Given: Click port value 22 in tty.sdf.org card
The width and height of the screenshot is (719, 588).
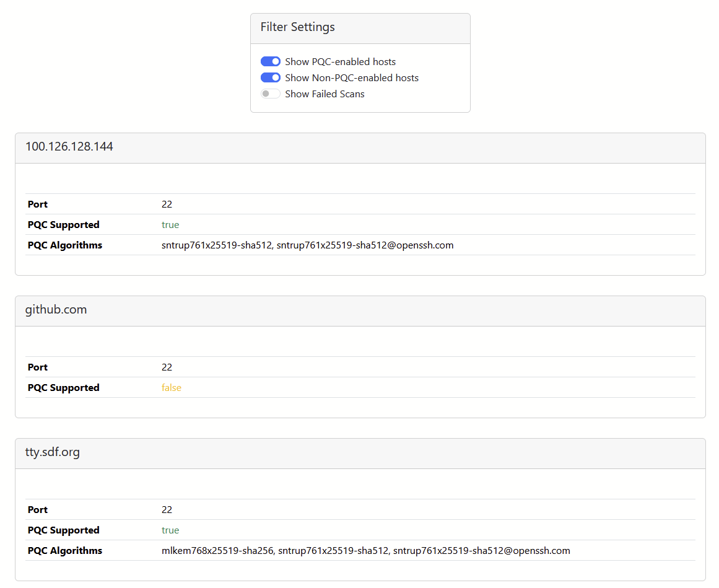Looking at the screenshot, I should click(x=167, y=510).
